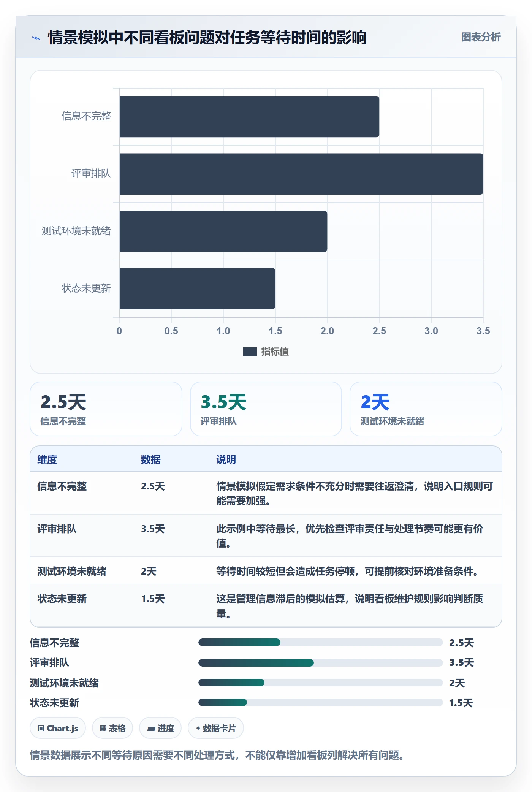This screenshot has height=792, width=532.
Task: Click the 图表分析 label in header
Action: point(481,37)
